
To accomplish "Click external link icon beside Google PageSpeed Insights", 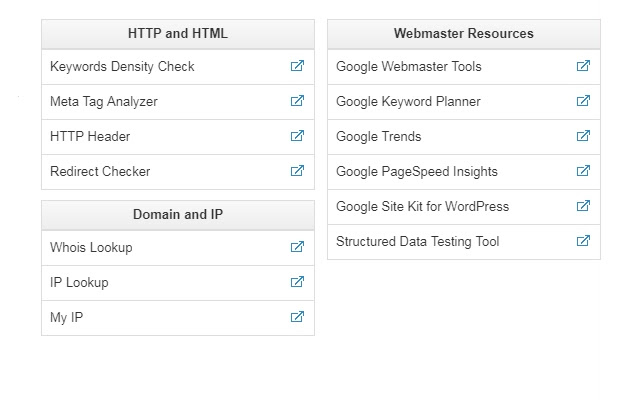I will click(x=583, y=171).
